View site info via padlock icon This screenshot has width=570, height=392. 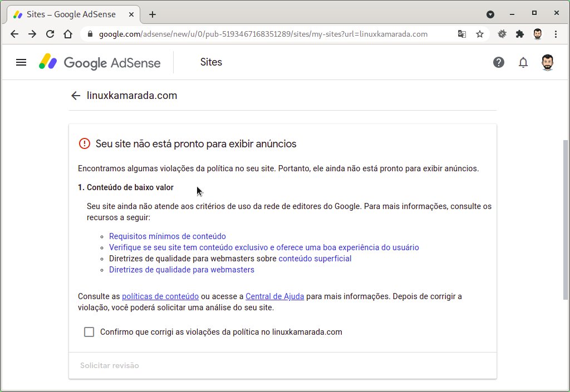click(91, 34)
